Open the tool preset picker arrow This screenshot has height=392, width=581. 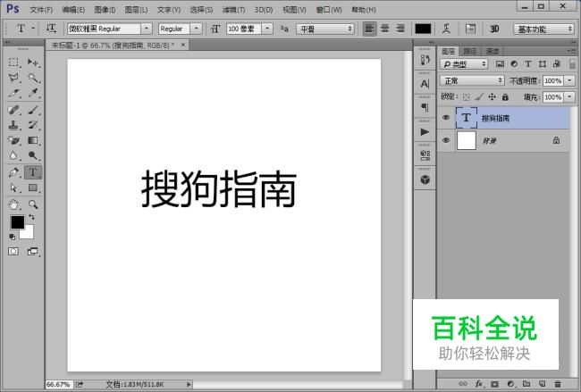[33, 29]
